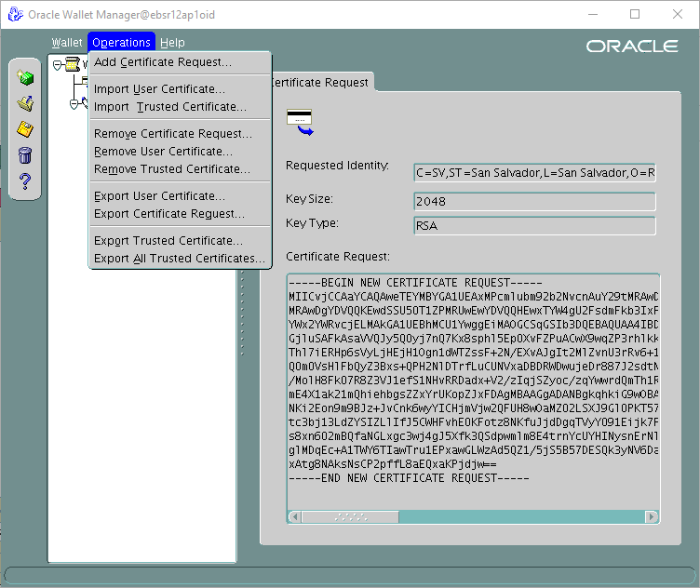Click the horizontal scrollbar thumb

tap(350, 516)
